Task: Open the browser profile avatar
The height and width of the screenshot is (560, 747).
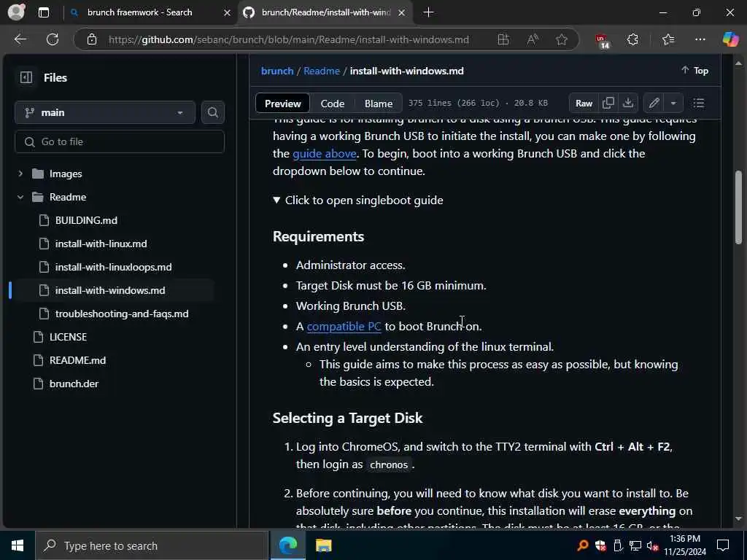Action: (x=16, y=12)
